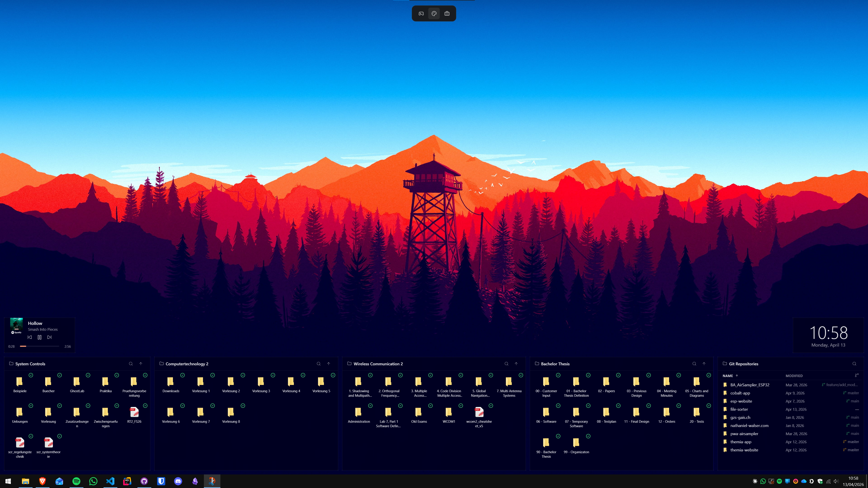Toggle the green sync checkmark on the Downloads folder
The height and width of the screenshot is (488, 868).
pos(182,375)
